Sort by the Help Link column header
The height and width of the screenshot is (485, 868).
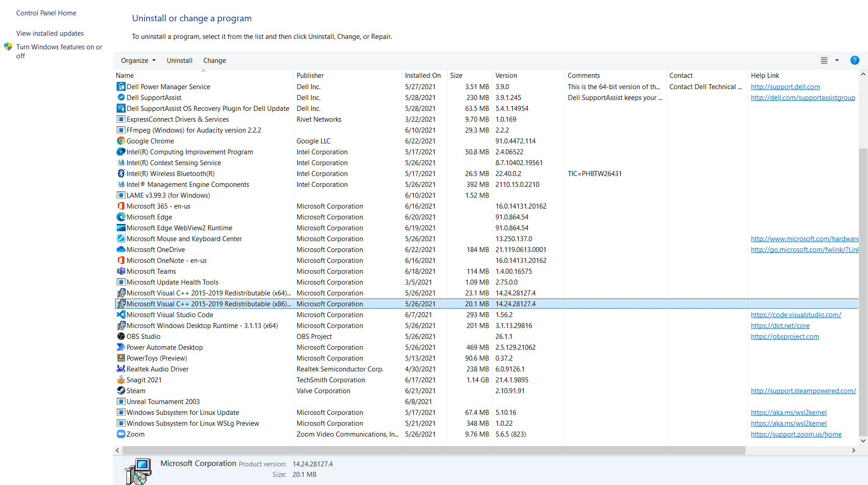[803, 75]
